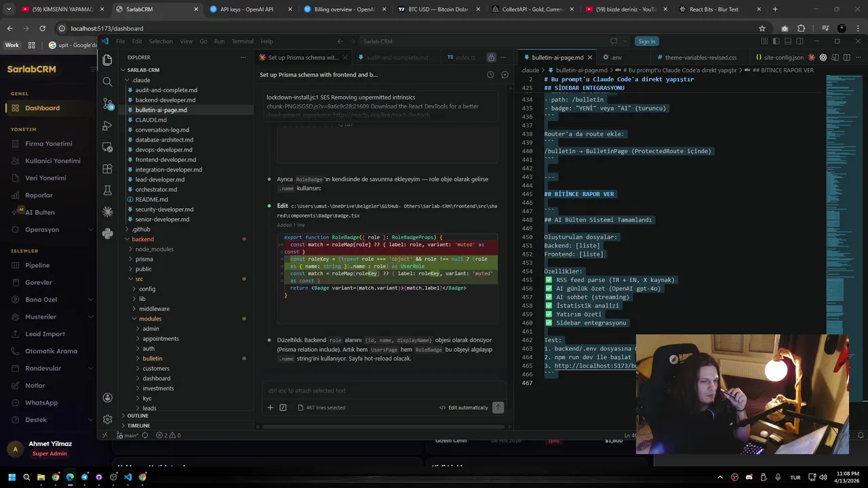
Task: Open the Accounts icon in VS Code
Action: [107, 398]
